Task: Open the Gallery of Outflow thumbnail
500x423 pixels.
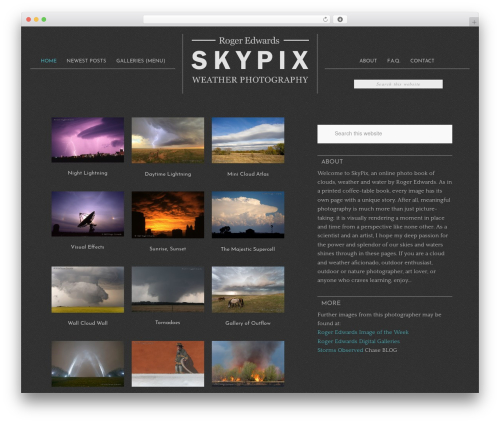Action: pyautogui.click(x=248, y=289)
